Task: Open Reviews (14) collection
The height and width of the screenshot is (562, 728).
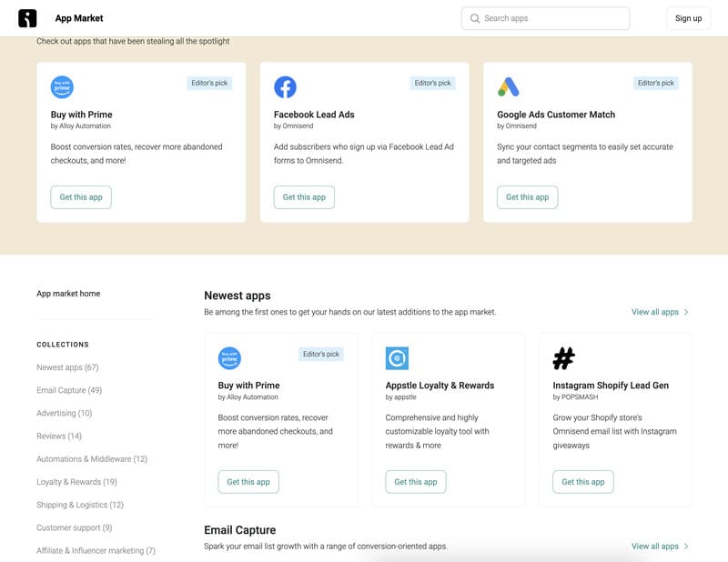Action: click(59, 436)
